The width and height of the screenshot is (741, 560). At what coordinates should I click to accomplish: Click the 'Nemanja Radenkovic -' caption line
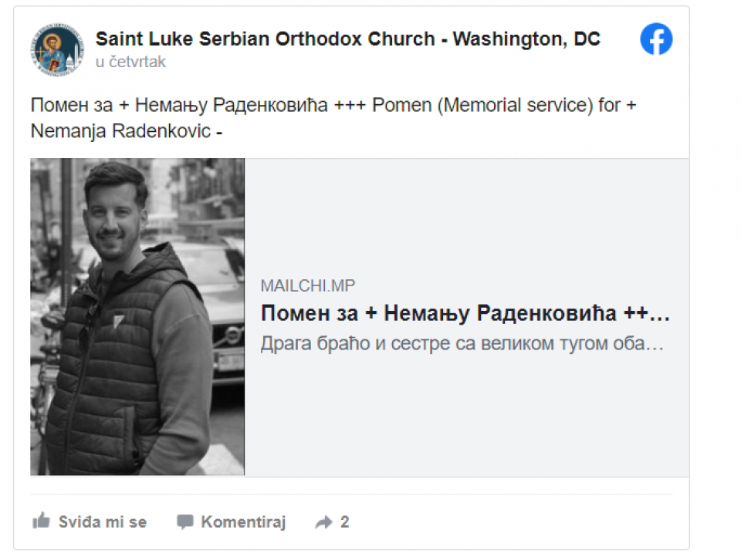[x=126, y=131]
